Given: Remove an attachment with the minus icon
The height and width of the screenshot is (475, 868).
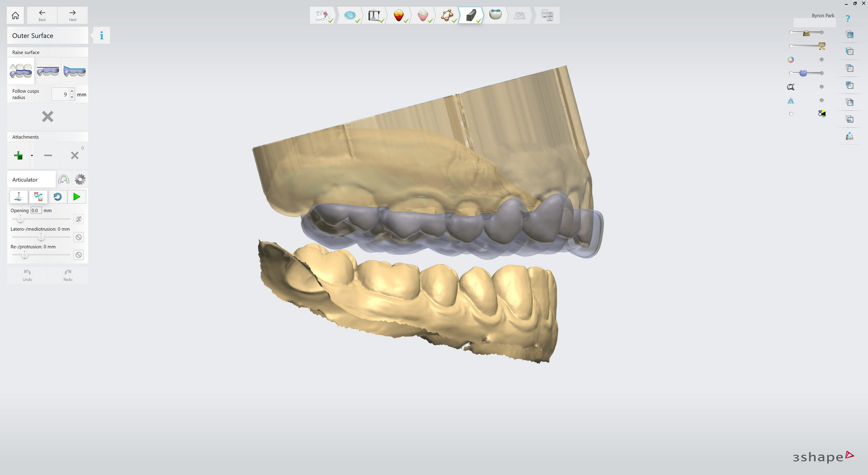Looking at the screenshot, I should pyautogui.click(x=47, y=155).
